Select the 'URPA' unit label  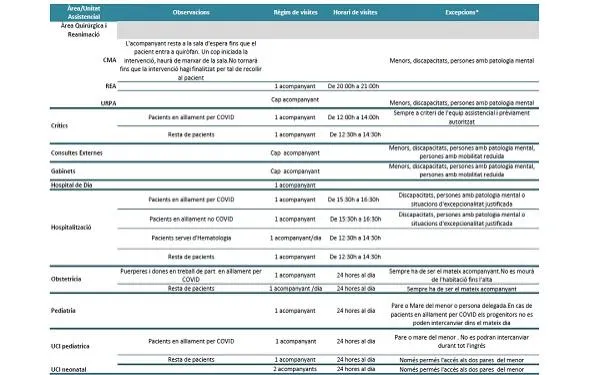pos(108,103)
